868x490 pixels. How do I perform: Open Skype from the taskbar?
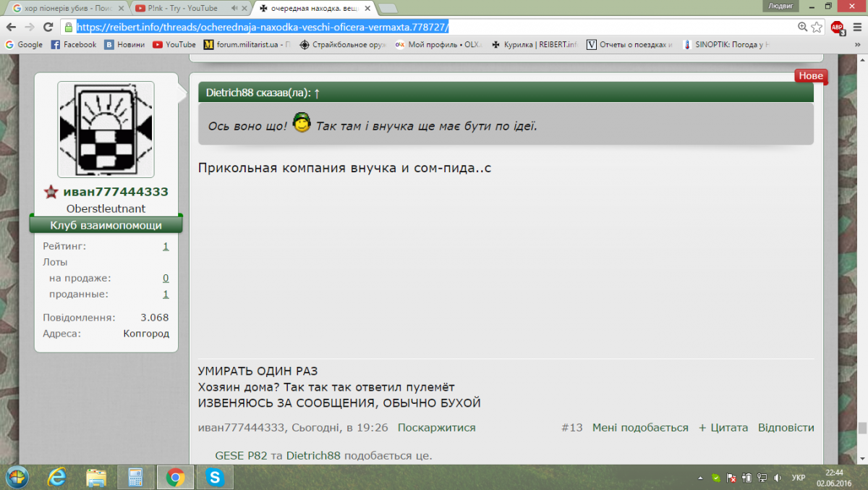(214, 477)
